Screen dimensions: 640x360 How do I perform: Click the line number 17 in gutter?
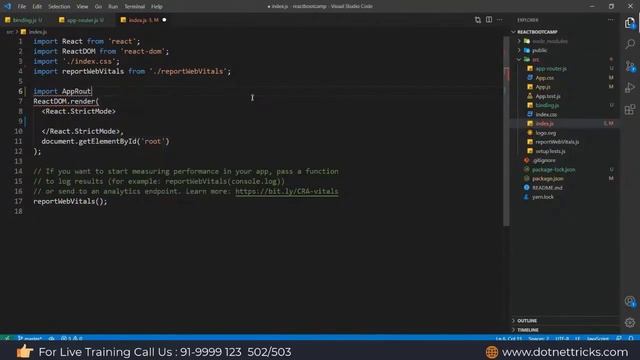point(18,201)
